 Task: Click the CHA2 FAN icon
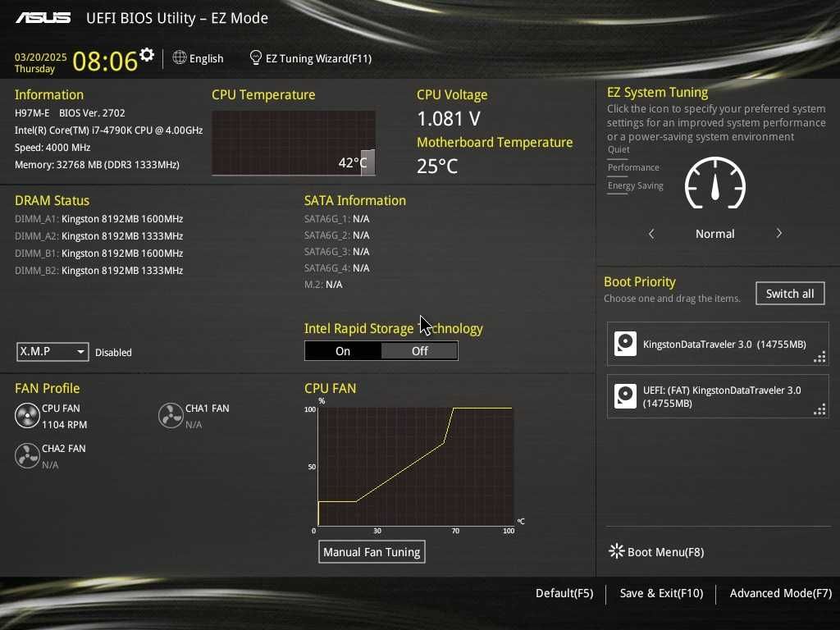(x=27, y=456)
